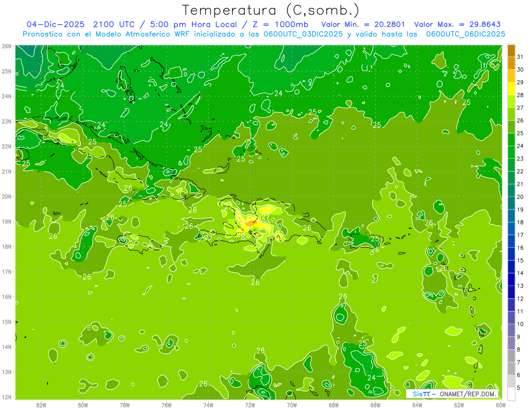Viewport: 532px width, 411px height.
Task: Click the '2100 UTC' time label
Action: [x=114, y=24]
